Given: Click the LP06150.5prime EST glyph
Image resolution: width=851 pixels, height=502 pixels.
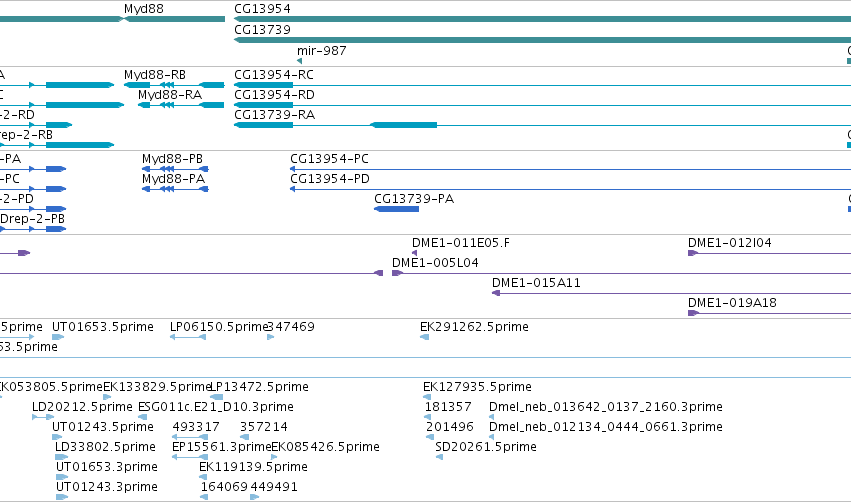Looking at the screenshot, I should coord(188,337).
